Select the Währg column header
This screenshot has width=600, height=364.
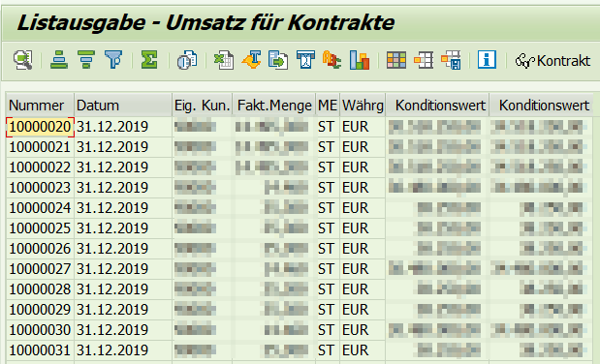[x=363, y=106]
